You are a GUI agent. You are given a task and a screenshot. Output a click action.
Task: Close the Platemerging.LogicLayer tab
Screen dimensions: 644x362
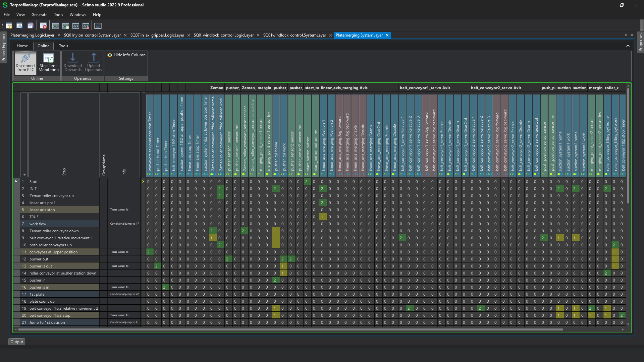pos(59,35)
